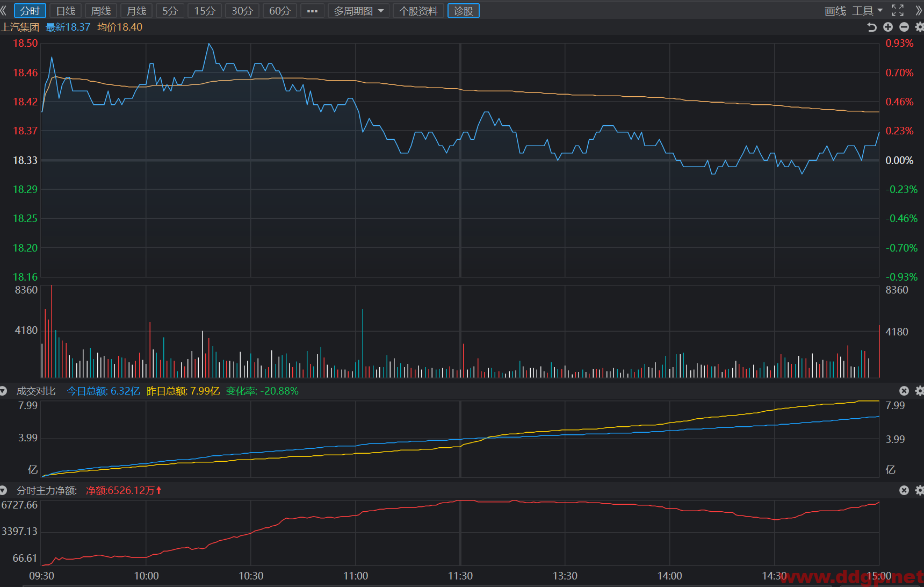924x587 pixels.
Task: Open the 多周期图 dropdown
Action: click(359, 11)
